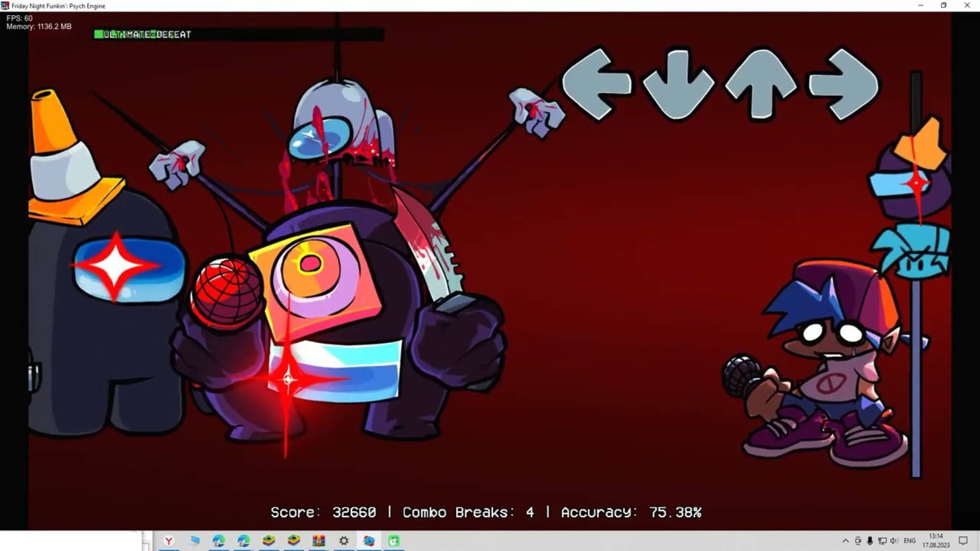Click the Accuracy: 75.38% text
The height and width of the screenshot is (551, 980).
click(x=631, y=512)
